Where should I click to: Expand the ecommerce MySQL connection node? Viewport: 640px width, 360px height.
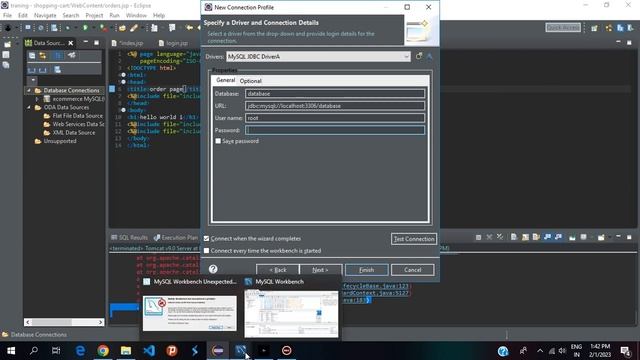click(37, 99)
